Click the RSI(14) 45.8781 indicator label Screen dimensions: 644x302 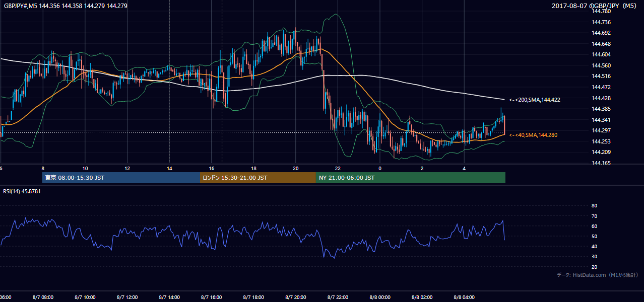(x=22, y=191)
